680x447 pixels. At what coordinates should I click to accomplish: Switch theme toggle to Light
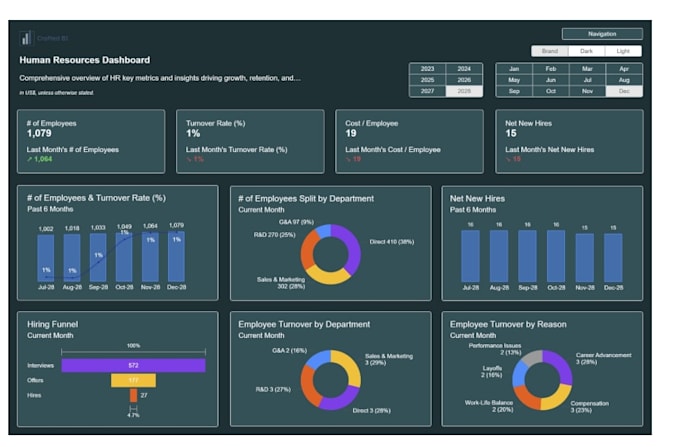(623, 51)
